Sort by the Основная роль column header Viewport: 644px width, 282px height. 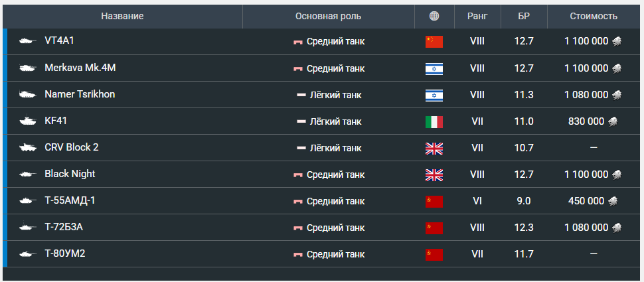[328, 16]
